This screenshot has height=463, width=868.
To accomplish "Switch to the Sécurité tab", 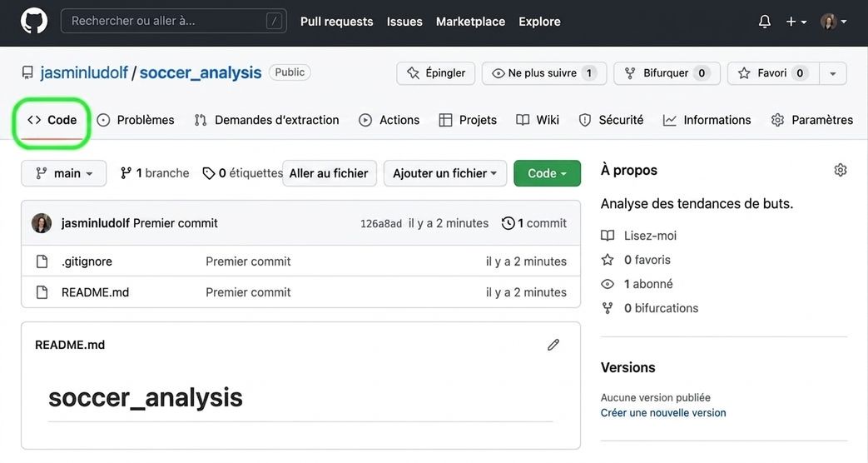I will click(x=611, y=120).
